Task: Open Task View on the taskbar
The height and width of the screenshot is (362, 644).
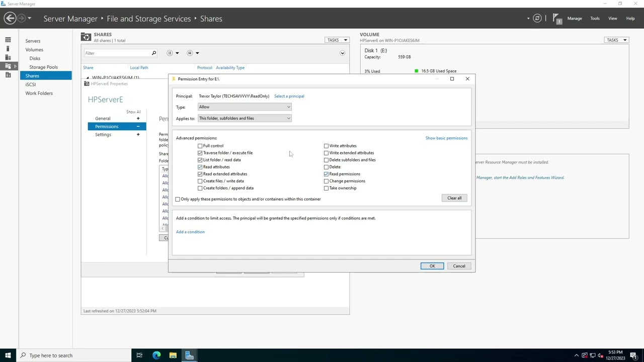Action: coord(139,355)
